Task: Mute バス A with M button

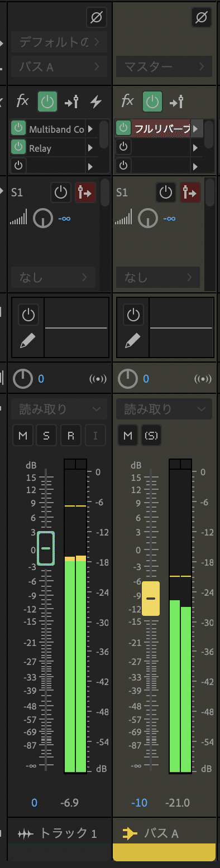Action: (x=128, y=436)
